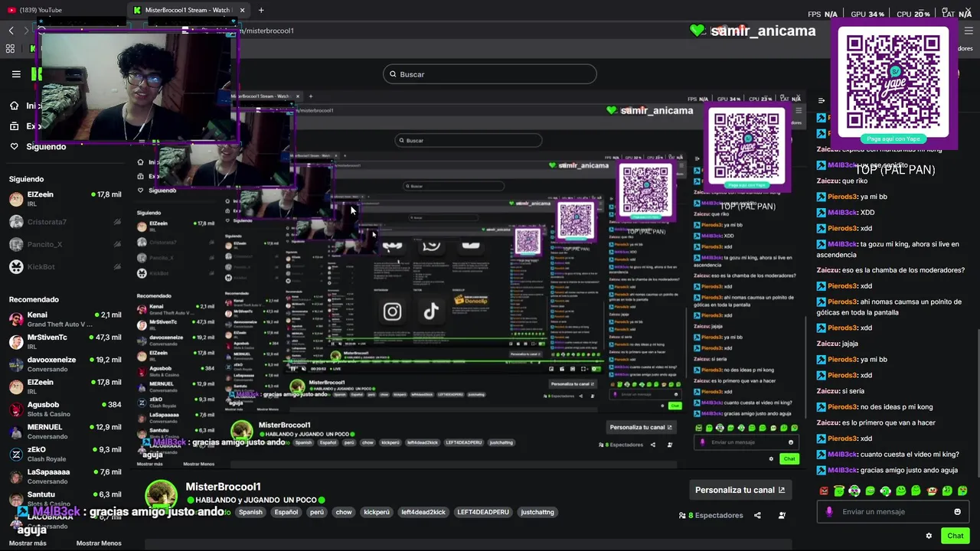Image resolution: width=980 pixels, height=551 pixels.
Task: Open KickBot channel in main sidebar
Action: tap(65, 267)
